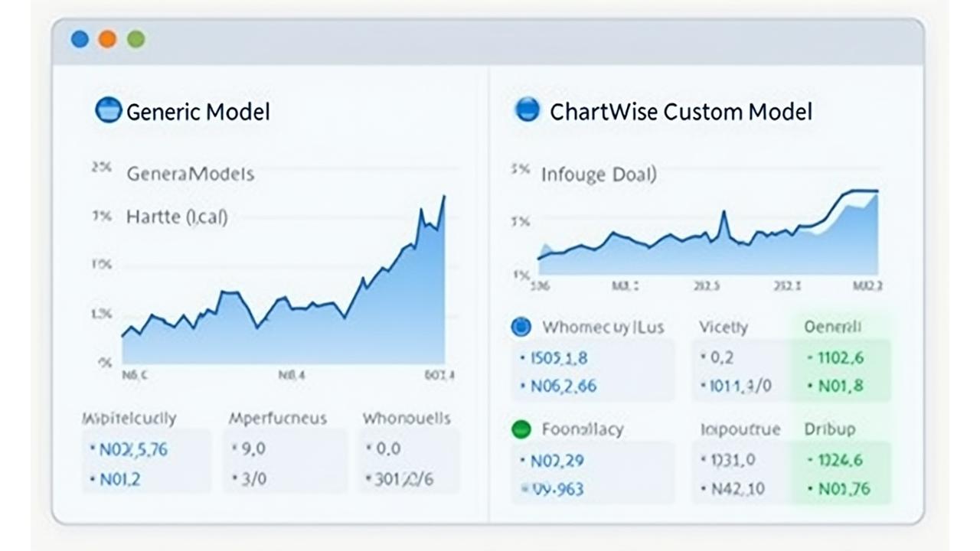This screenshot has height=551, width=980.
Task: Click the orange window control dot
Action: click(x=108, y=39)
